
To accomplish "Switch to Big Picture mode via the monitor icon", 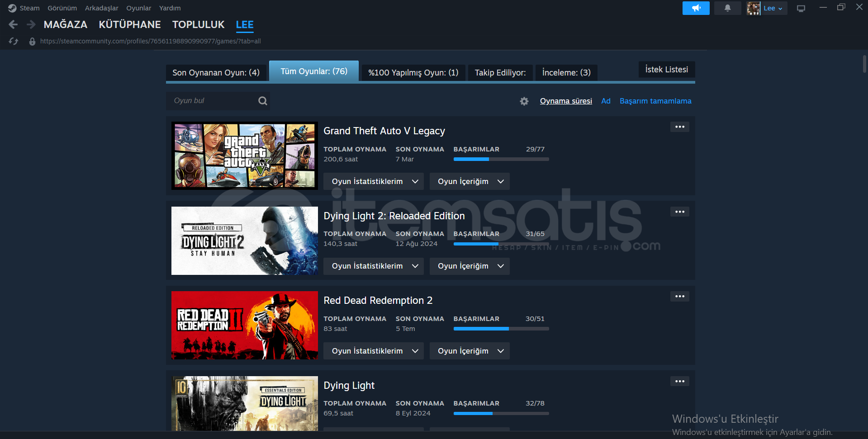I will tap(801, 8).
